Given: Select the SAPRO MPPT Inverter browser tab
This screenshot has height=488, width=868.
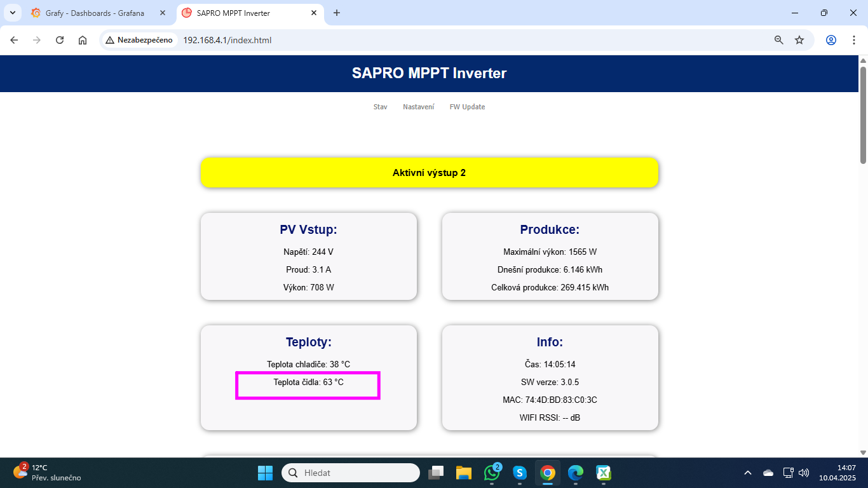Looking at the screenshot, I should (250, 13).
